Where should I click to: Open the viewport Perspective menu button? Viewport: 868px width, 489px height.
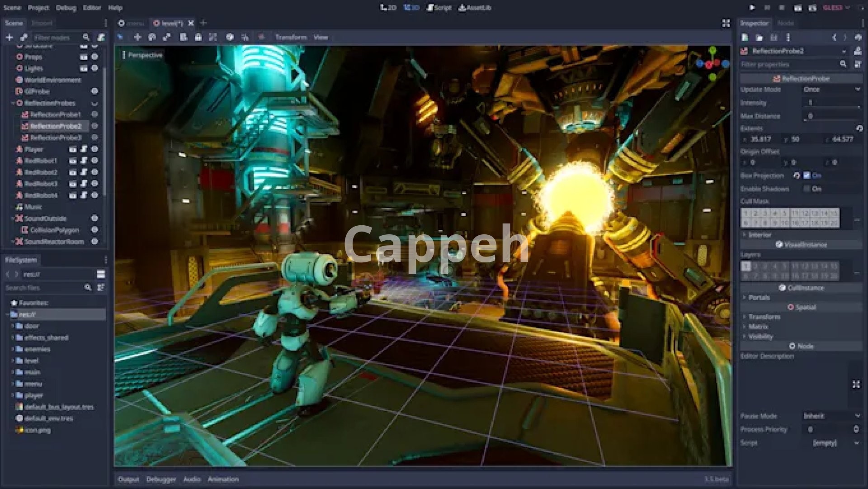tap(142, 55)
